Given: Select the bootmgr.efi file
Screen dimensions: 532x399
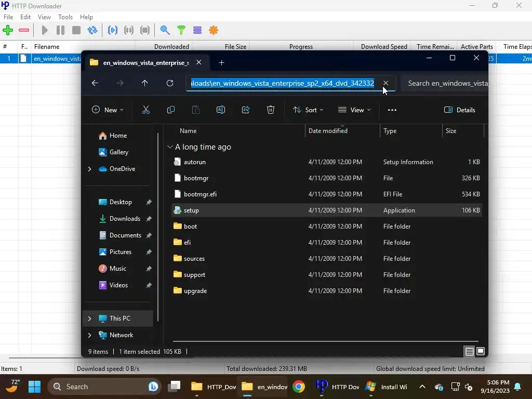Looking at the screenshot, I should (x=327, y=194).
